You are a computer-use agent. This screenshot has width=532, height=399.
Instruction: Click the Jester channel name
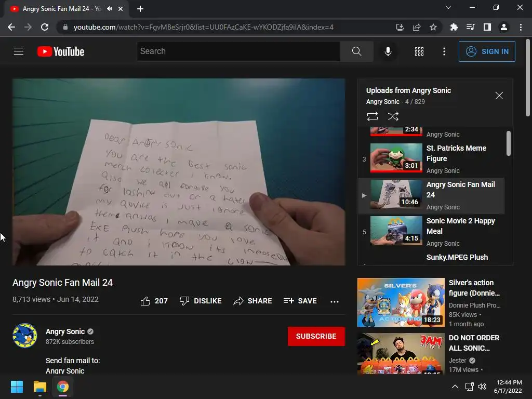coord(457,361)
